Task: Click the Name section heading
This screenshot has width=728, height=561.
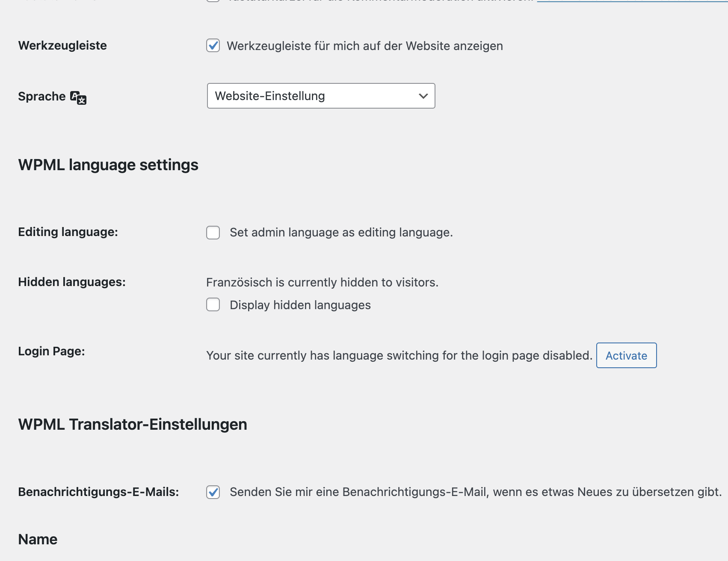Action: pos(38,540)
